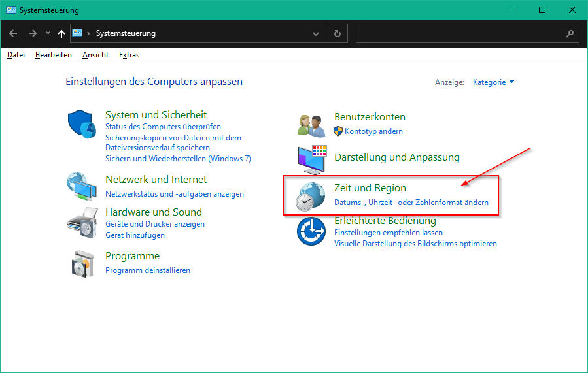Click the Erleichterte Bedienung blue circle icon
This screenshot has width=588, height=373.
pos(311,231)
